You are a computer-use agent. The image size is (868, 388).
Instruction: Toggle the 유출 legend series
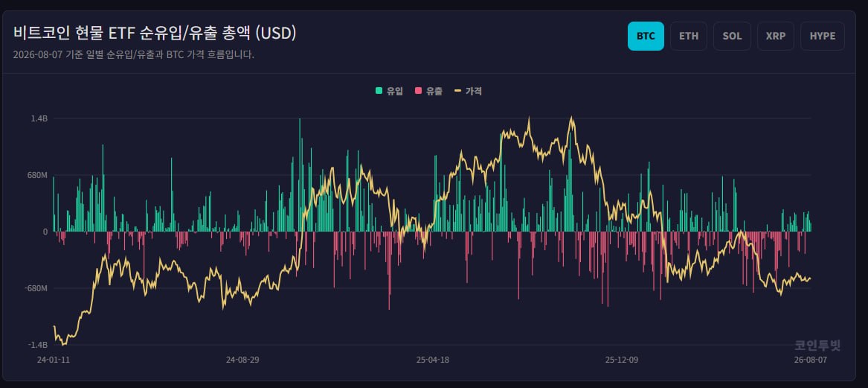429,91
